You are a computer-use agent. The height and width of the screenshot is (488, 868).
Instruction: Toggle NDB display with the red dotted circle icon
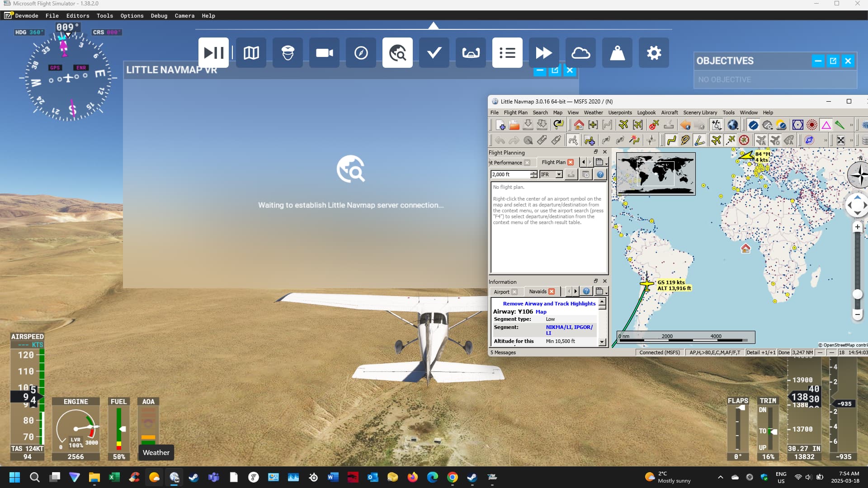[x=811, y=125]
